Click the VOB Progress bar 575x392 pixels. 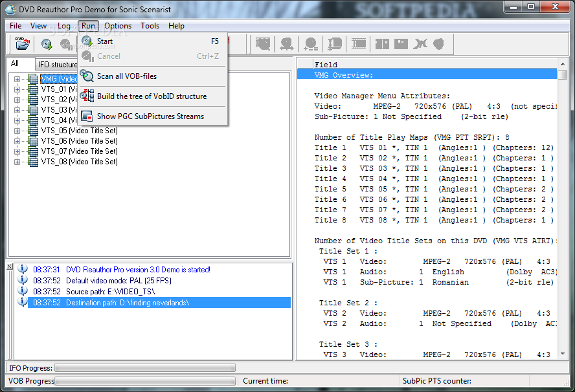(145, 381)
